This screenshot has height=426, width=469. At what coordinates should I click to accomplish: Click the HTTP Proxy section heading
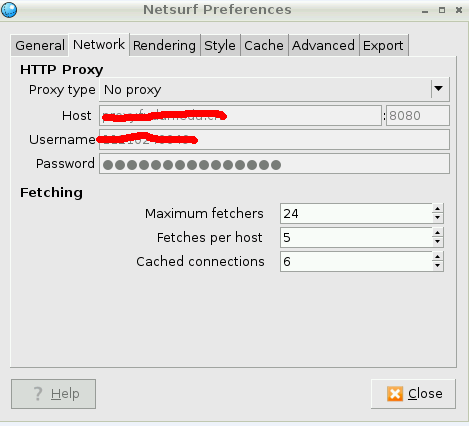62,70
